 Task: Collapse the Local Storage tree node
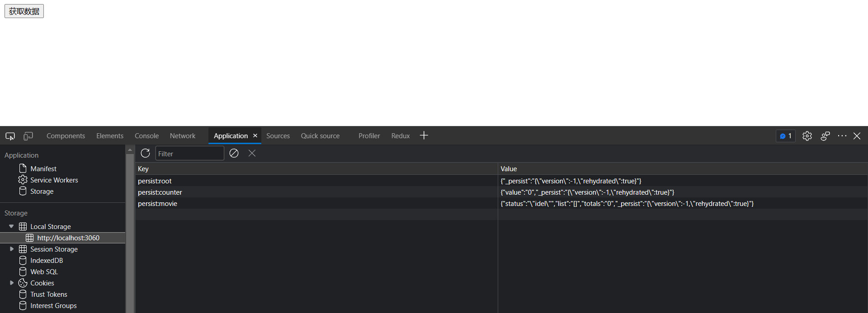(x=11, y=226)
